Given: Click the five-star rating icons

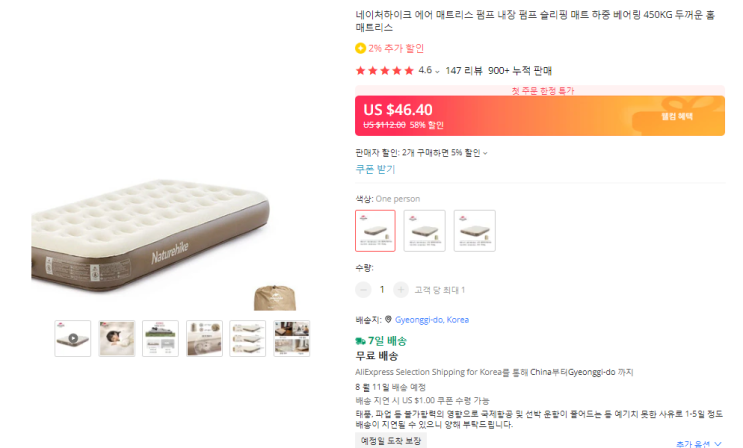Looking at the screenshot, I should pyautogui.click(x=385, y=71).
